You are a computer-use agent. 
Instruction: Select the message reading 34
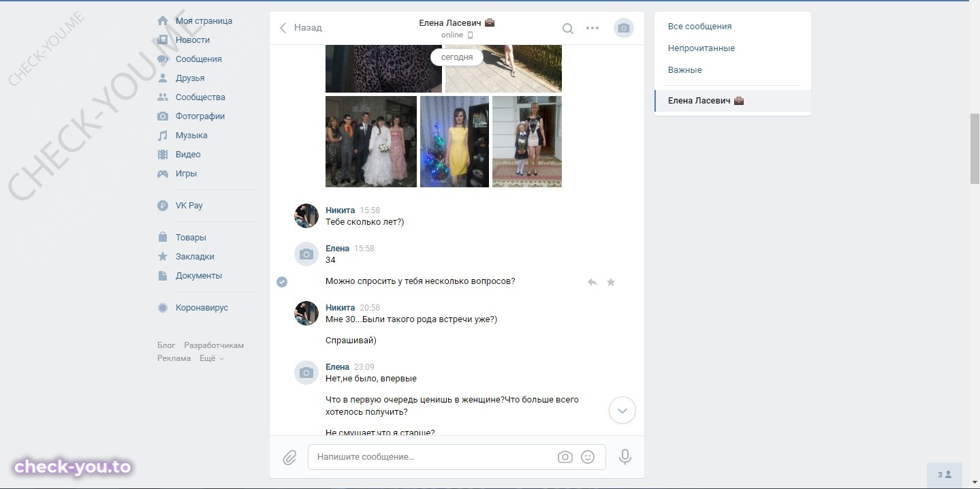[x=330, y=260]
